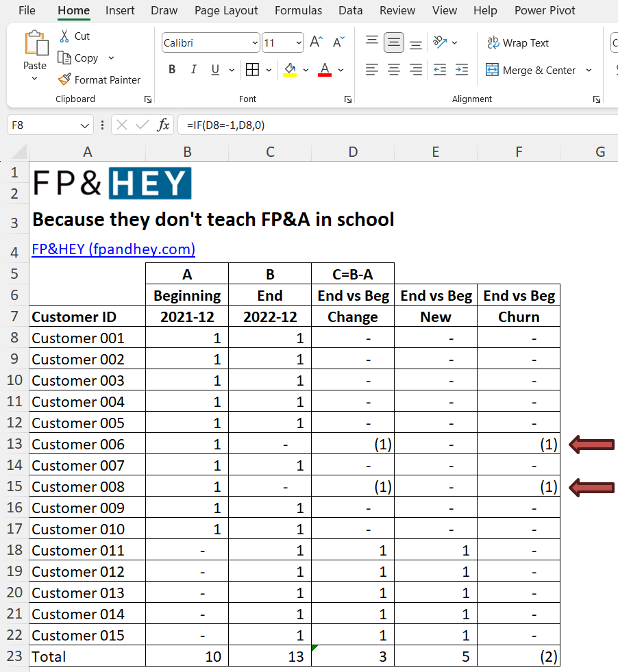Select the Customer 015 cell
This screenshot has width=618, height=672.
tap(88, 635)
